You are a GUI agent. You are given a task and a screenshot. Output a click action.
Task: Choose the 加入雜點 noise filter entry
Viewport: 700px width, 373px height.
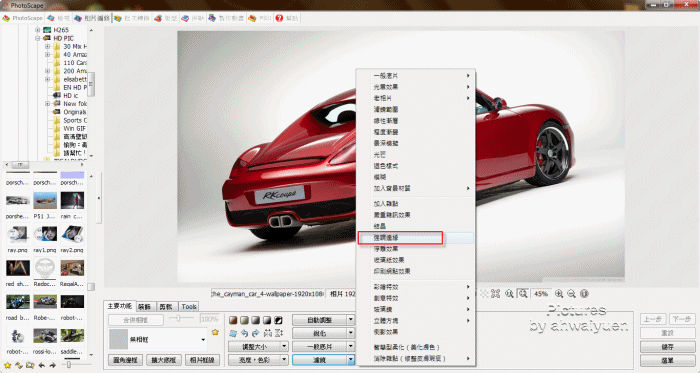coord(416,204)
